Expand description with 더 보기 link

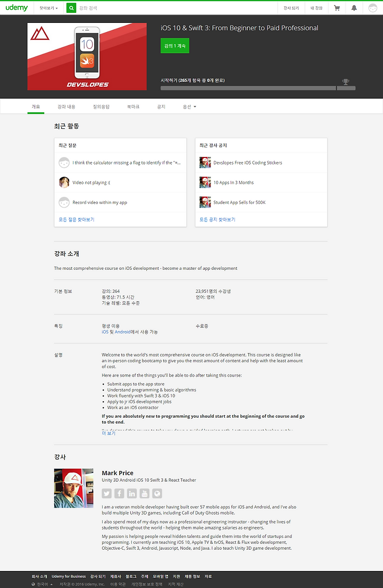point(109,433)
